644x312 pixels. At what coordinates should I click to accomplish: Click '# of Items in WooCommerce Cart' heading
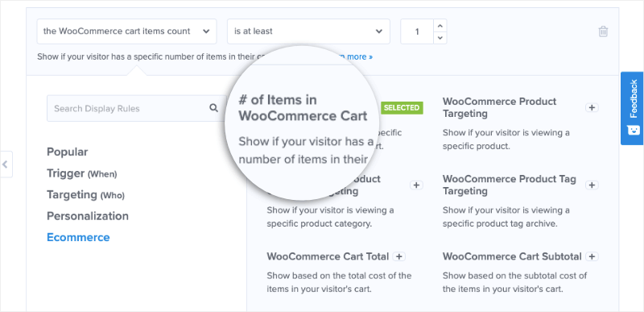click(303, 108)
